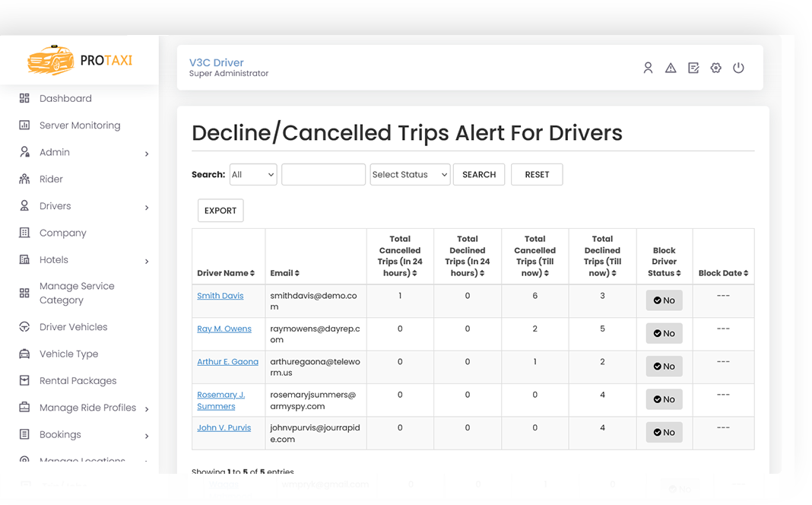Expand the Admin submenu chevron

point(147,154)
